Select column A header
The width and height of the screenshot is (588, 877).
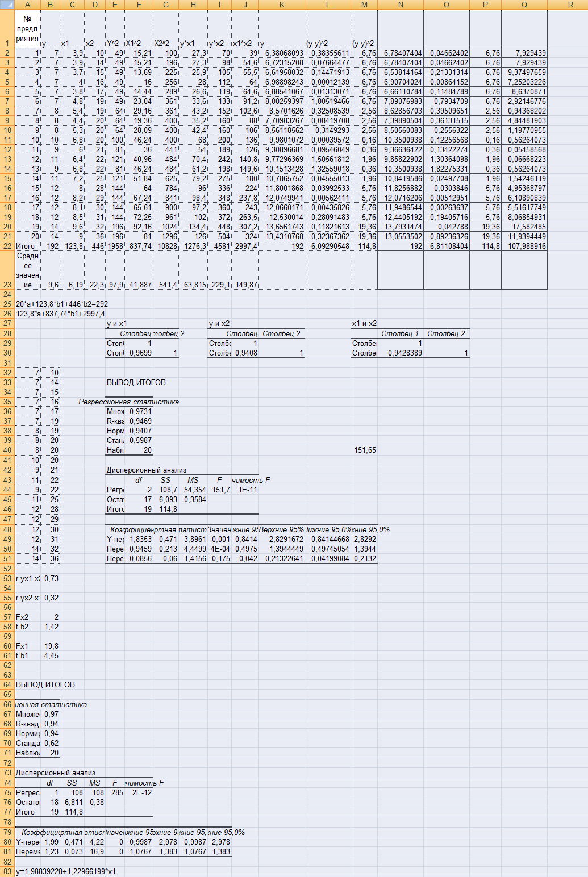point(28,5)
